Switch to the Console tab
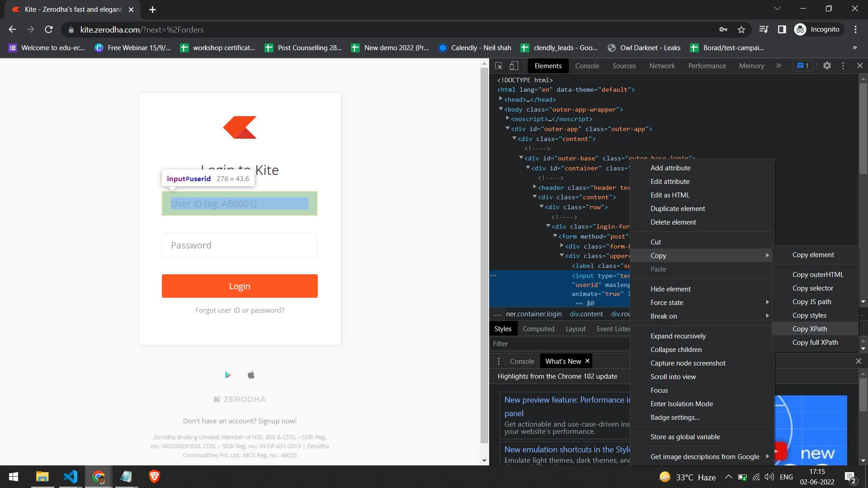This screenshot has width=868, height=488. click(x=587, y=66)
